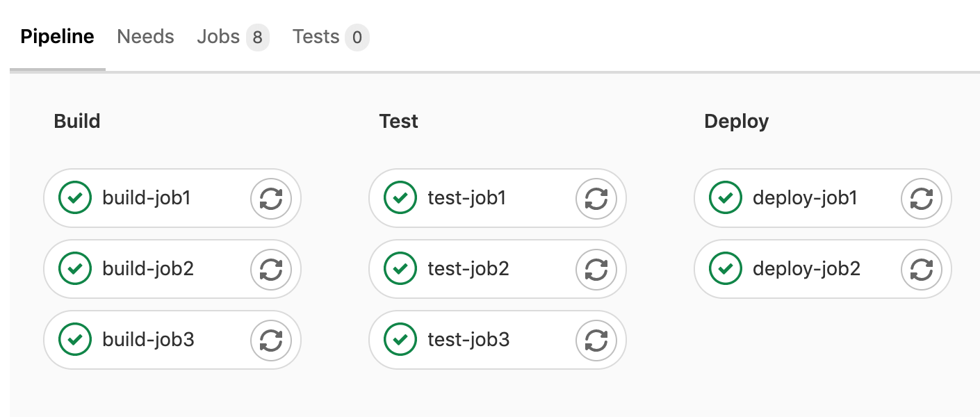Retry the test-job2 job
Viewport: 980px width, 417px height.
596,269
